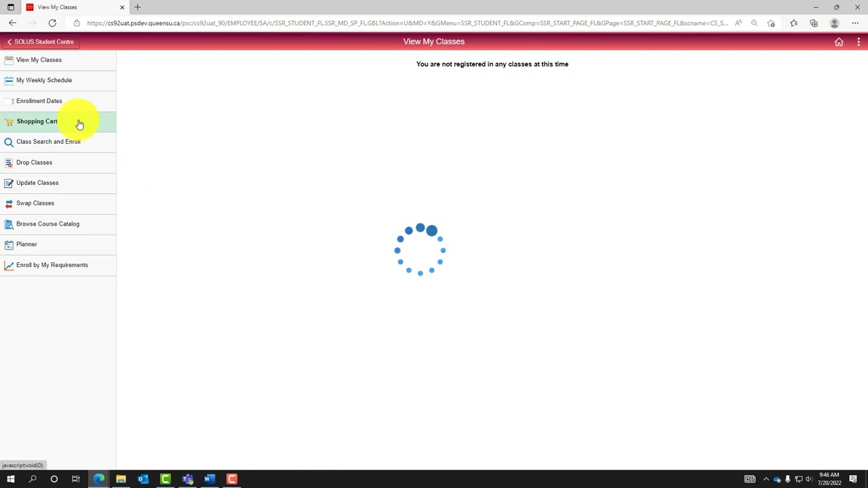
Task: Click the browser Back arrow
Action: (12, 23)
